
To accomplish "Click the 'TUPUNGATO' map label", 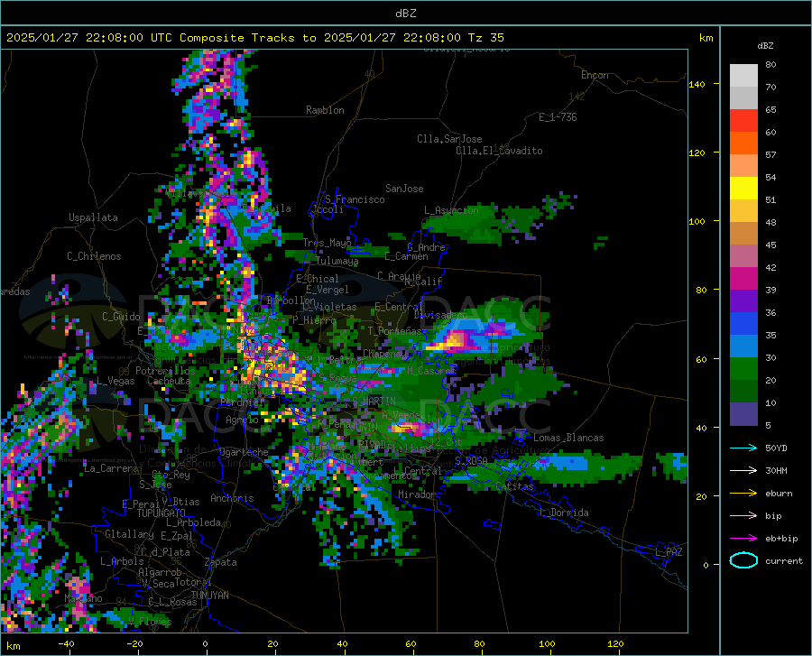I will tap(161, 513).
